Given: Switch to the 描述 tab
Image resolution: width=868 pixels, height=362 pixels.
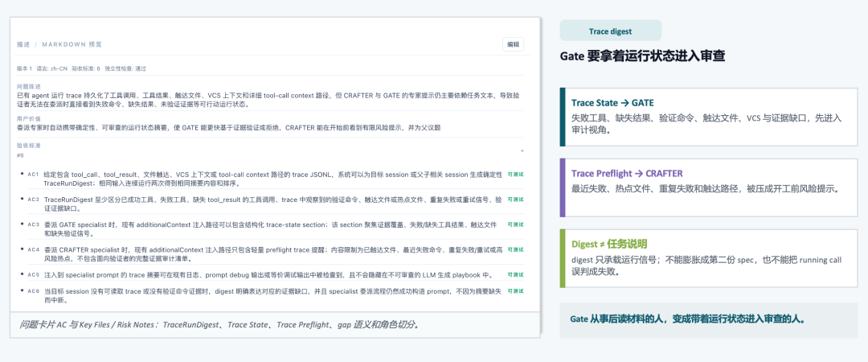Looking at the screenshot, I should point(23,44).
